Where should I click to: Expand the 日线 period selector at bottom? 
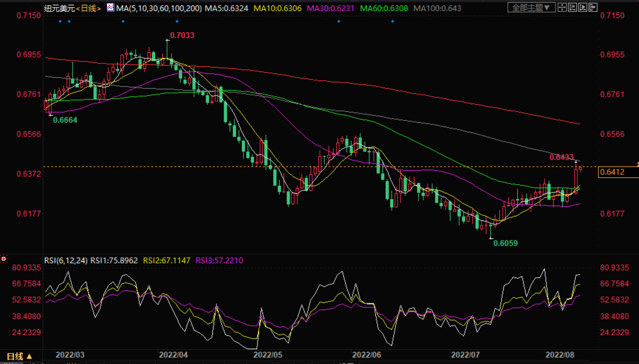pyautogui.click(x=19, y=356)
